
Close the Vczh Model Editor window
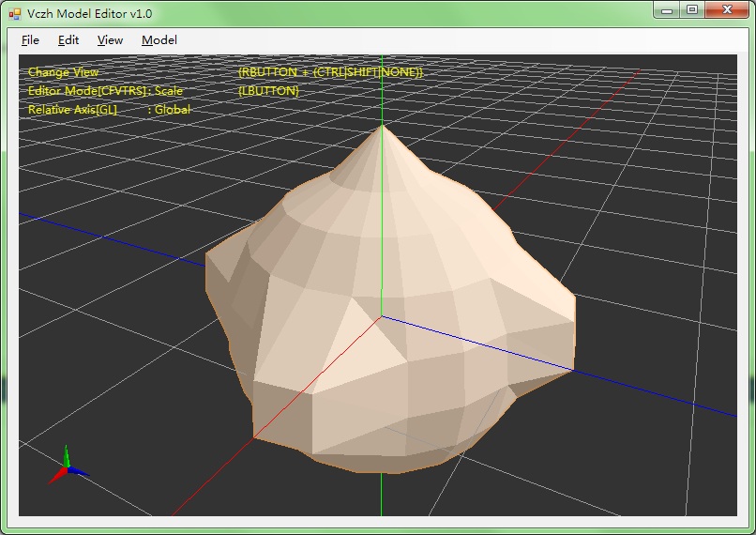coord(727,10)
